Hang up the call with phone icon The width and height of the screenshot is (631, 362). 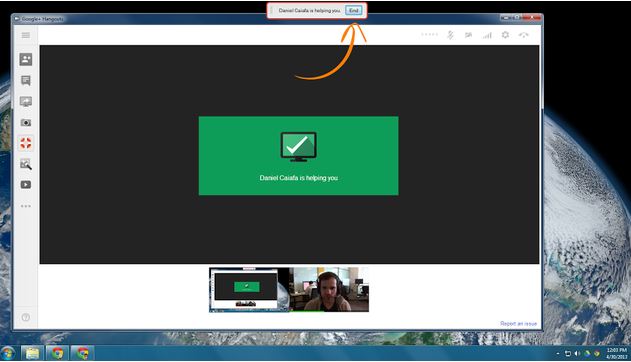523,35
